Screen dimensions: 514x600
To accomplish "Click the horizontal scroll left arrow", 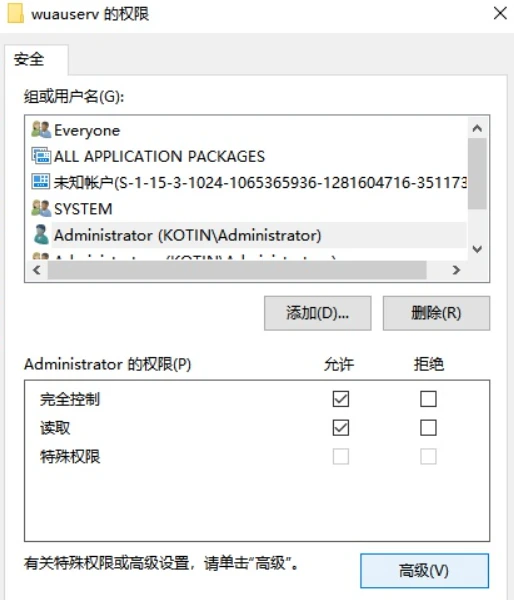I will [37, 270].
